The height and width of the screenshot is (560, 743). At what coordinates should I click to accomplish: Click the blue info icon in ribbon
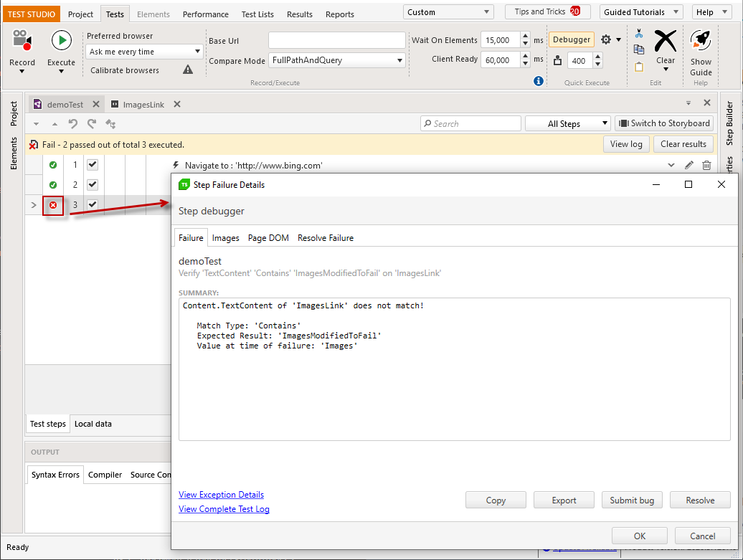pos(539,81)
